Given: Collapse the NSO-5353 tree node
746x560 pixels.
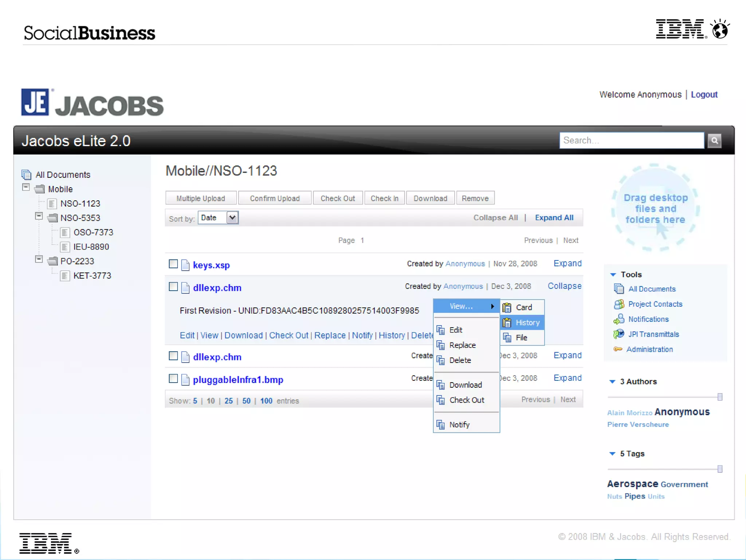Looking at the screenshot, I should [39, 216].
